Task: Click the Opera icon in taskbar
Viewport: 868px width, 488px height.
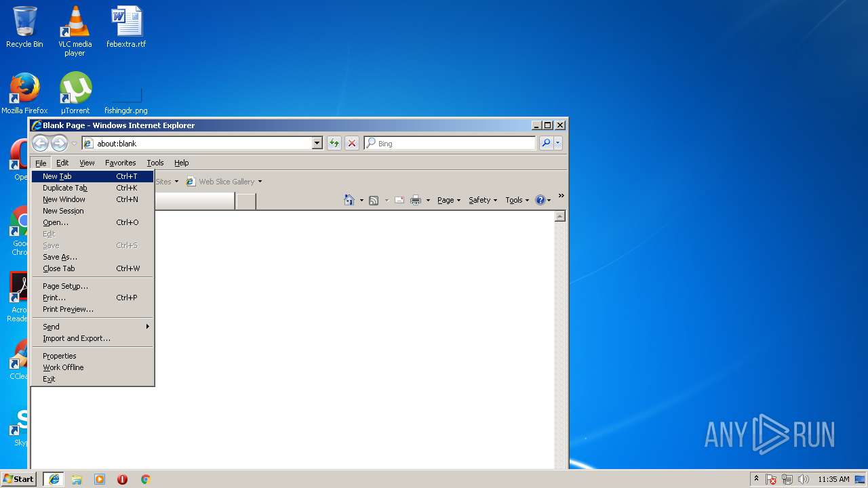Action: (122, 479)
